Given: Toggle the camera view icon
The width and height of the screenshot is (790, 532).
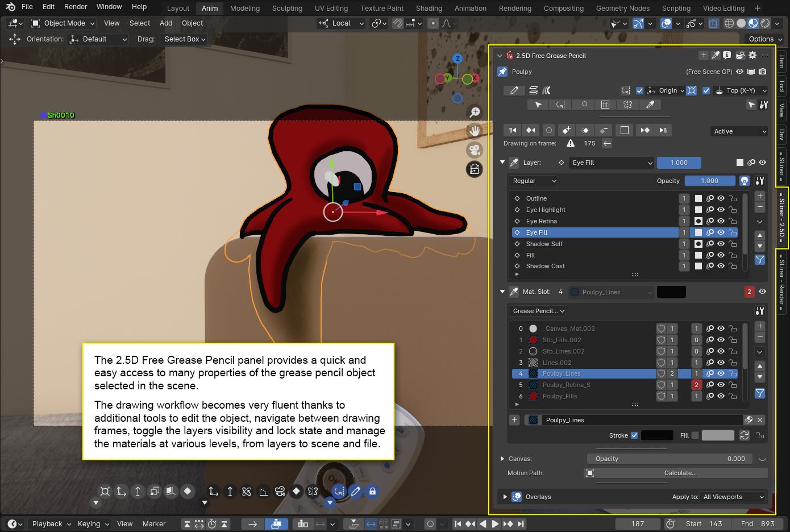Looking at the screenshot, I should coord(474,150).
